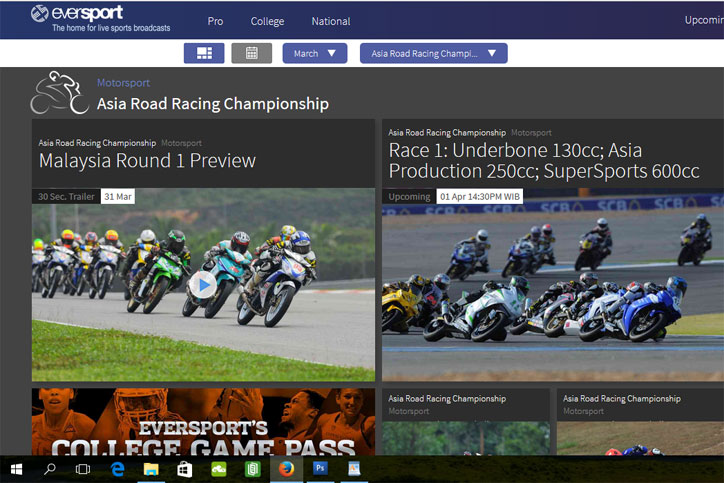Click the 30 Sec. Trailer label

click(66, 196)
